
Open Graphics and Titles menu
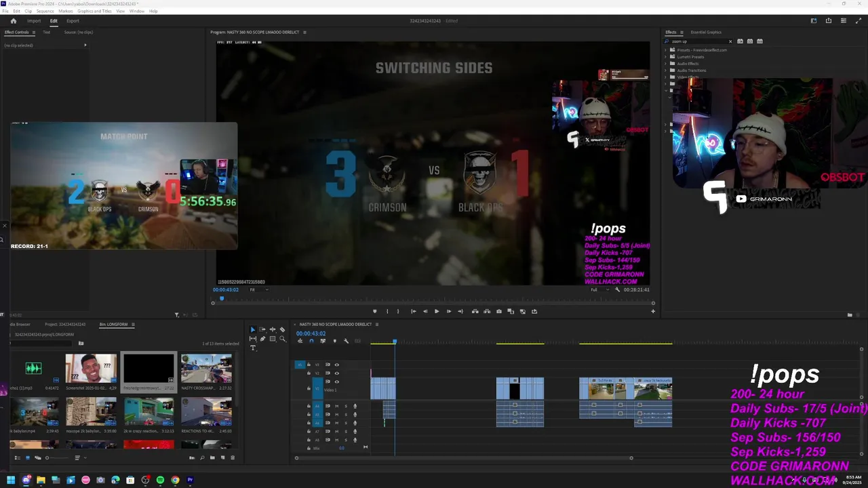[x=94, y=11]
